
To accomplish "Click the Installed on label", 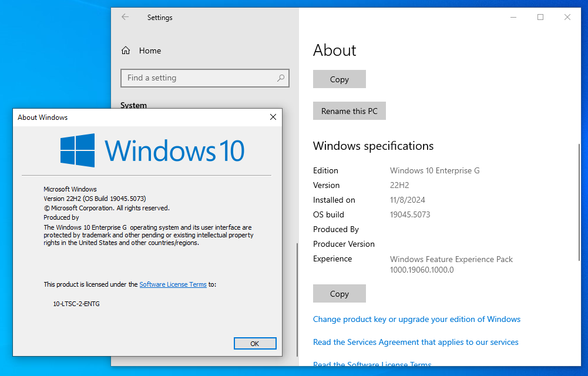I will (x=334, y=200).
